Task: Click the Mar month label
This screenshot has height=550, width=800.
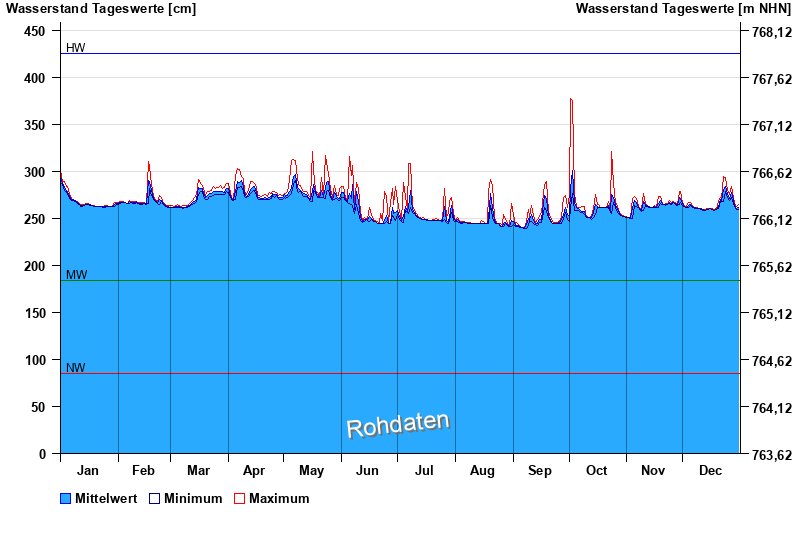Action: [198, 470]
